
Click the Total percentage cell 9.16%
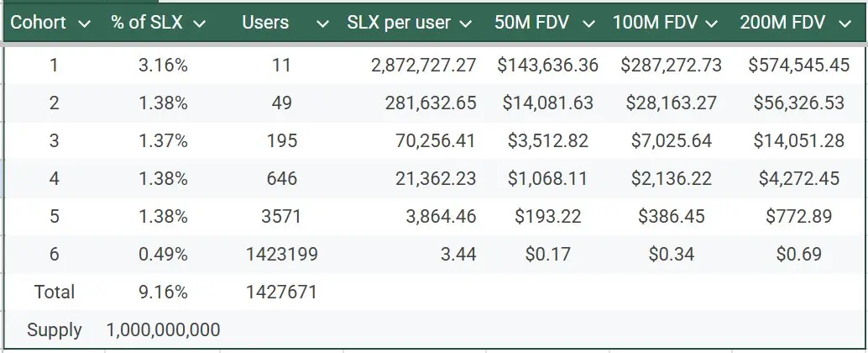[x=163, y=292]
